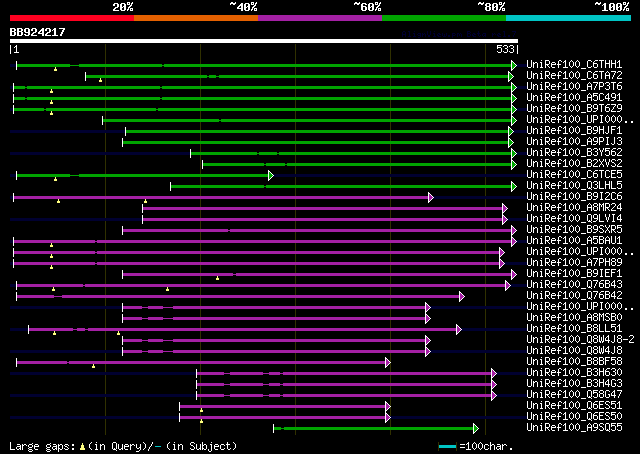Image resolution: width=640 pixels, height=454 pixels.
Task: Click the orange ~40% identity legend segment
Action: coord(196,18)
